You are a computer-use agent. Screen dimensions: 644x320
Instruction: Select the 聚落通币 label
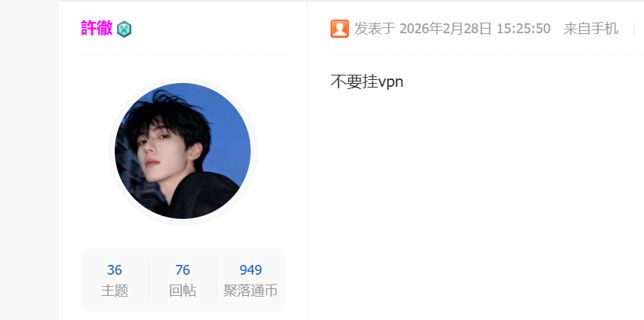[251, 291]
